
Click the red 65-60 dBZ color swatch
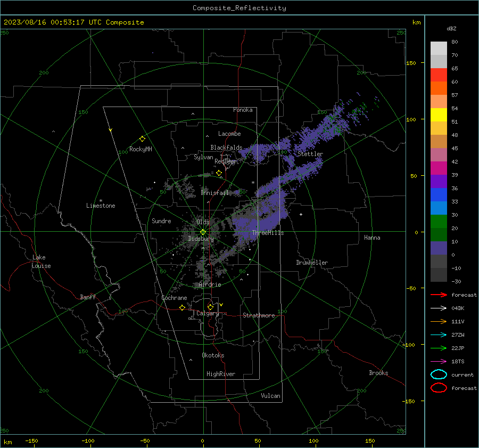(x=439, y=75)
